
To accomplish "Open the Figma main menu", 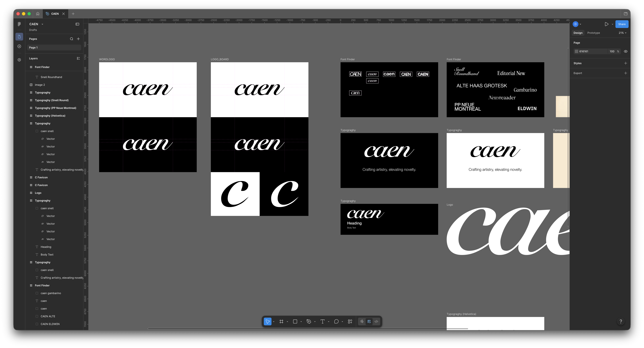I will 19,24.
